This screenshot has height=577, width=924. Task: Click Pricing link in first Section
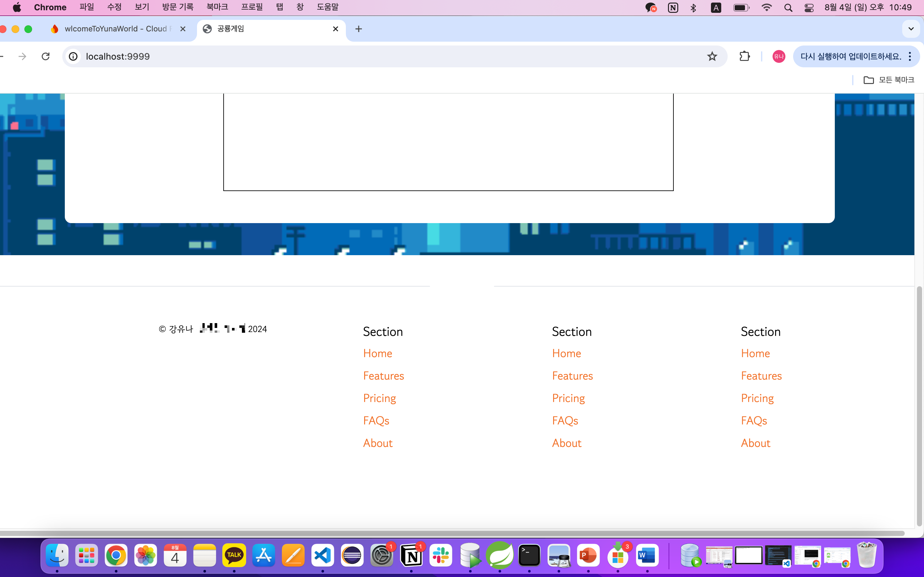pos(379,398)
